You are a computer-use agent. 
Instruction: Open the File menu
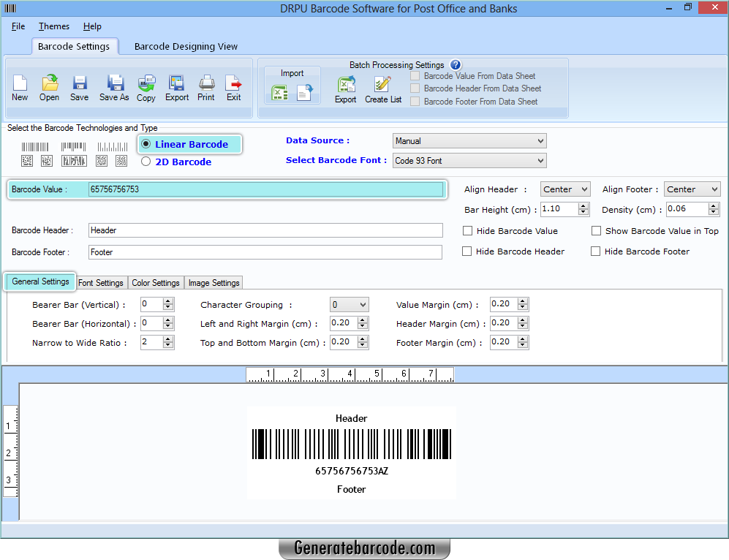18,26
